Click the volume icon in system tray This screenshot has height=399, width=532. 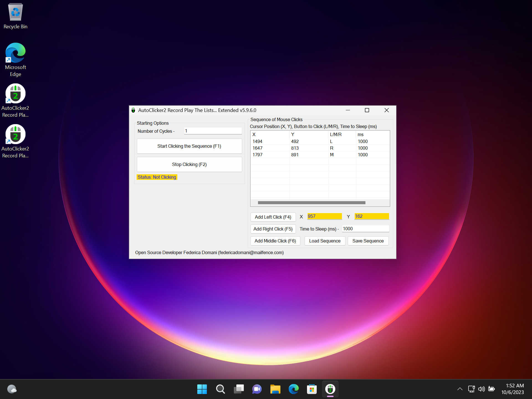coord(481,389)
